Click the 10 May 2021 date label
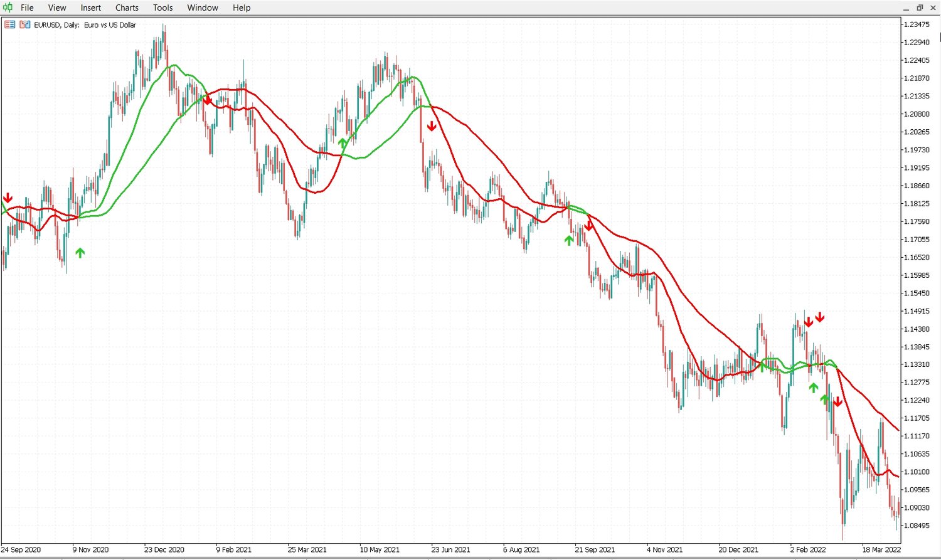Image resolution: width=941 pixels, height=560 pixels. click(x=380, y=550)
